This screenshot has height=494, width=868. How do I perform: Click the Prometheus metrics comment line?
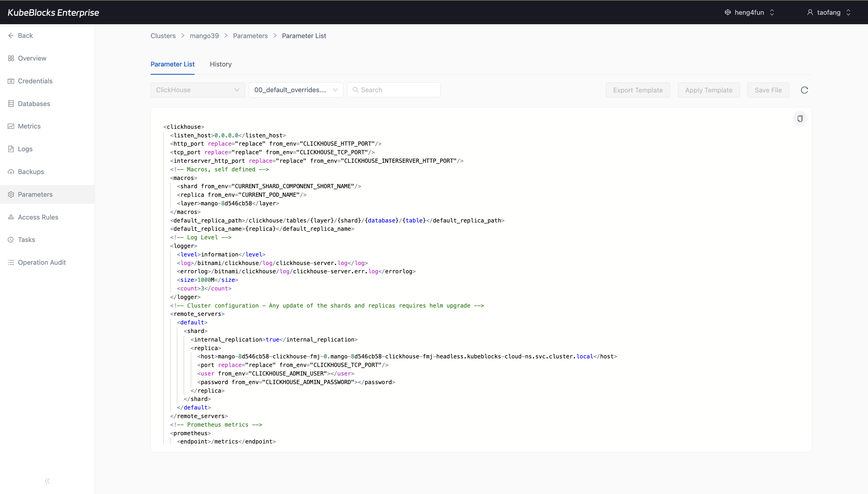[216, 425]
